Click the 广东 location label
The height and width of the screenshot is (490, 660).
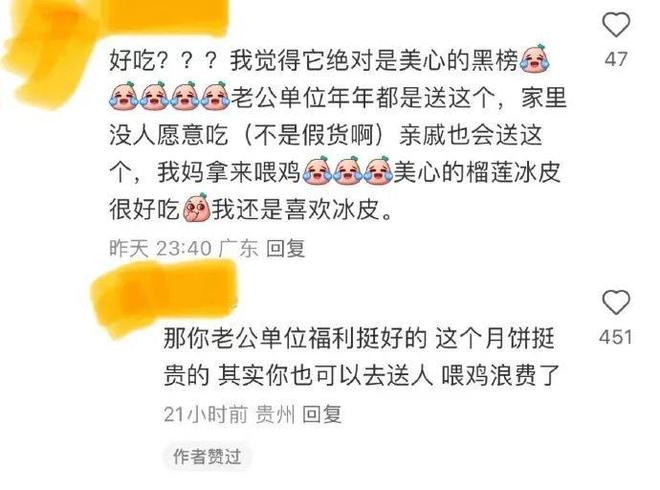tap(238, 248)
